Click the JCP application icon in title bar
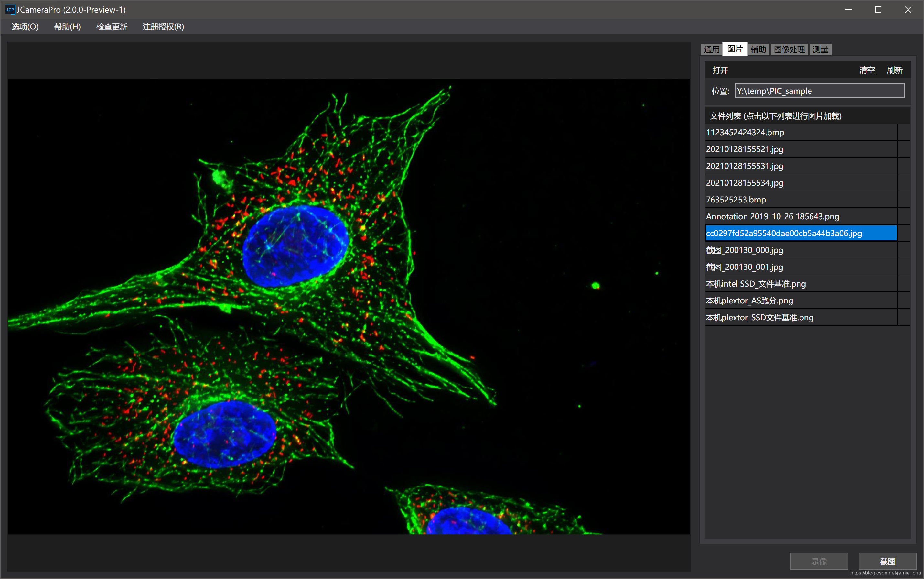The image size is (924, 579). pyautogui.click(x=10, y=10)
